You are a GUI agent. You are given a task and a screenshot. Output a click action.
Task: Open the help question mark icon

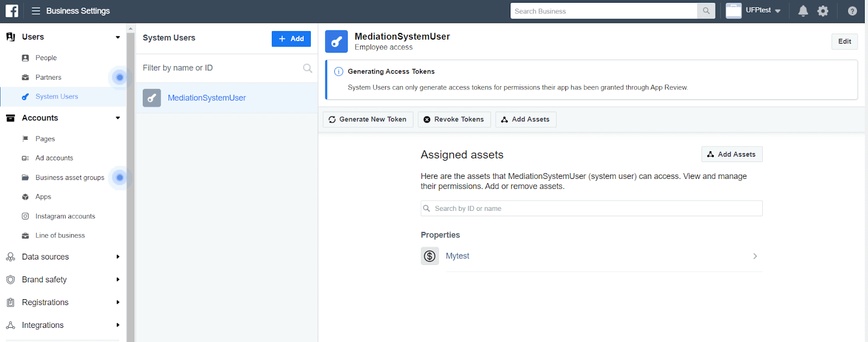pyautogui.click(x=852, y=11)
